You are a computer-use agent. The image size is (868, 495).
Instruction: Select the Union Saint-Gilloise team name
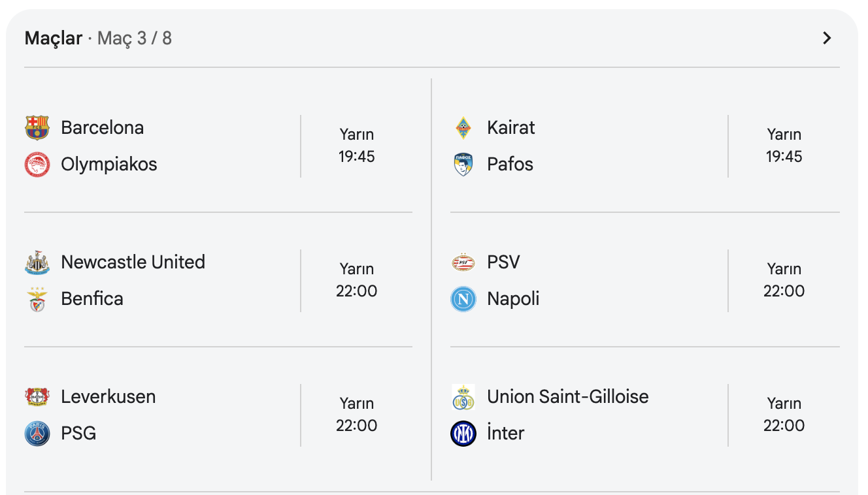click(x=567, y=396)
